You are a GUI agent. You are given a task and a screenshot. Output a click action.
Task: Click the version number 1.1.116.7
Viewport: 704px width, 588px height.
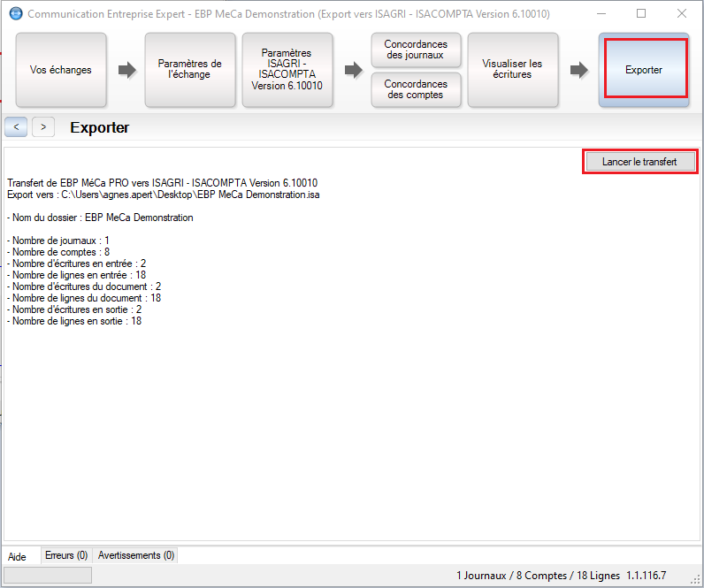(647, 576)
